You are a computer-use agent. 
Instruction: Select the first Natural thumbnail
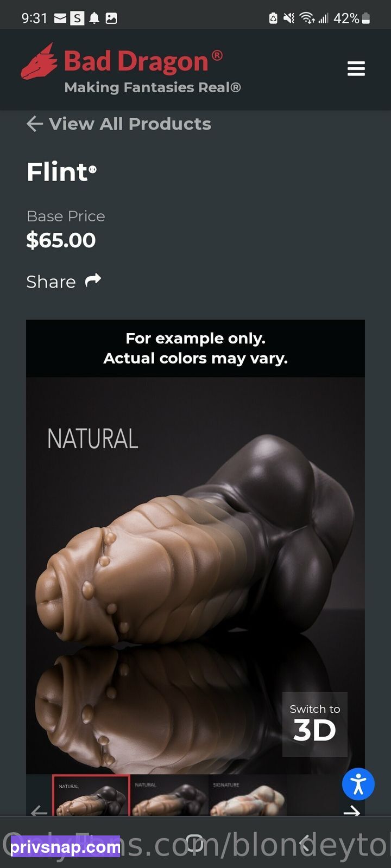pyautogui.click(x=91, y=796)
